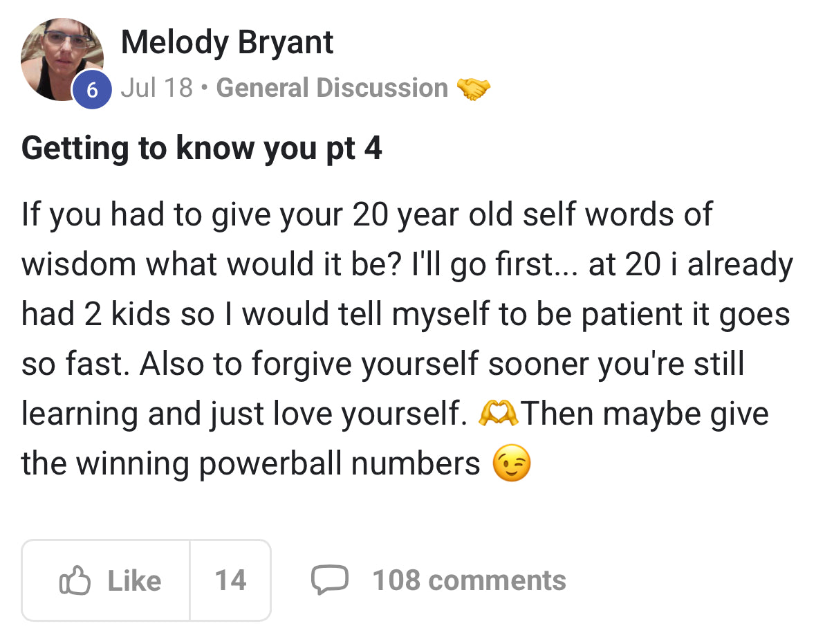
Task: Open the "Getting to know you pt 4" title
Action: pos(201,149)
